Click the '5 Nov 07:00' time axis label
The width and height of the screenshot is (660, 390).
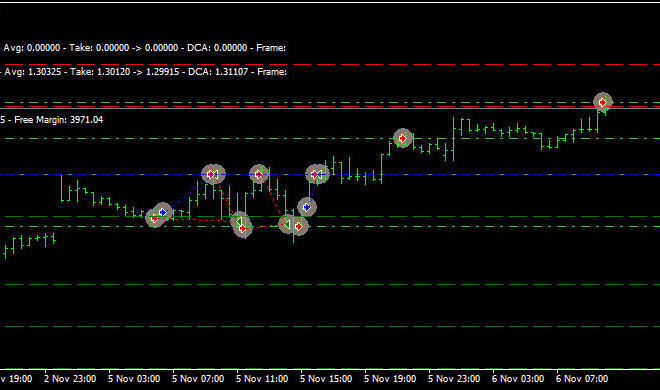[x=198, y=379]
